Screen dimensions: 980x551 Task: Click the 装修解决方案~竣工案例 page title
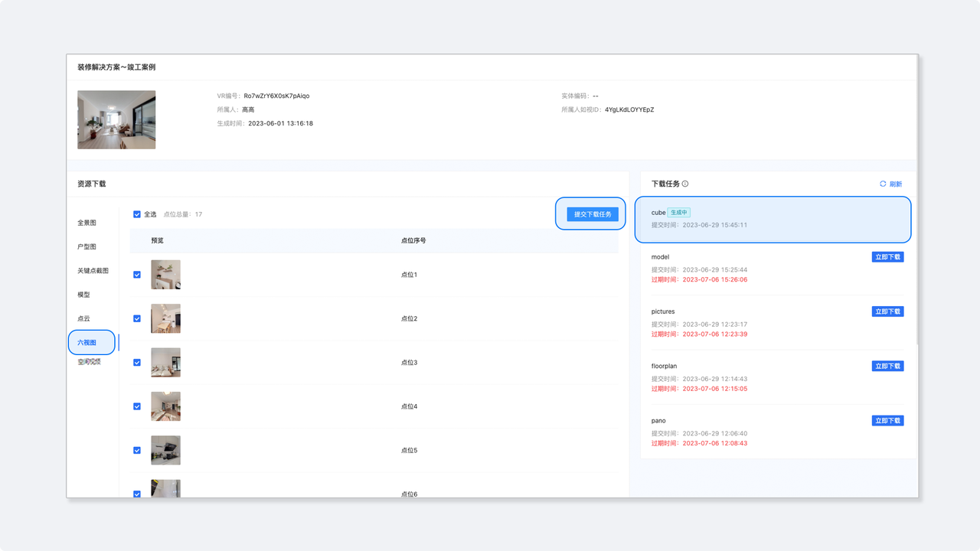pos(116,67)
